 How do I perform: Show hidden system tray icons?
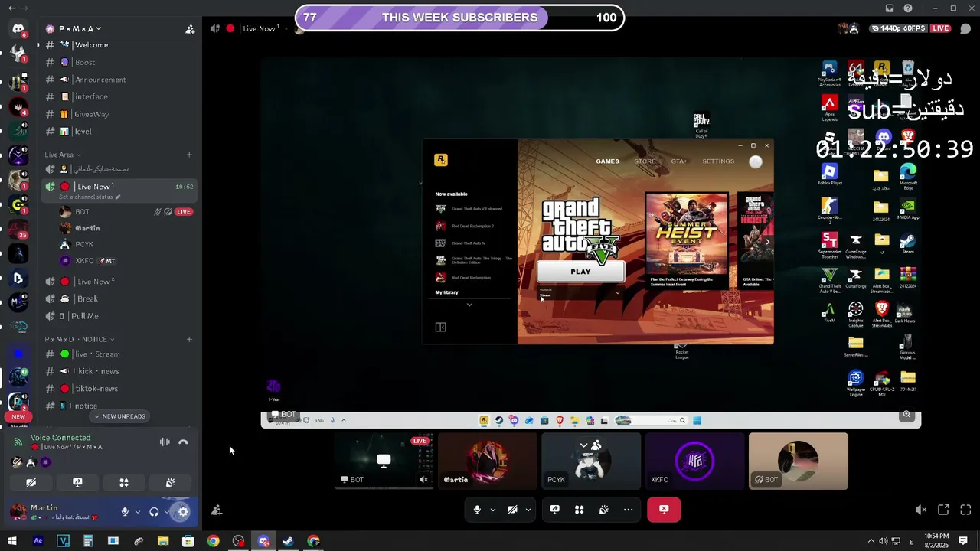(x=871, y=541)
